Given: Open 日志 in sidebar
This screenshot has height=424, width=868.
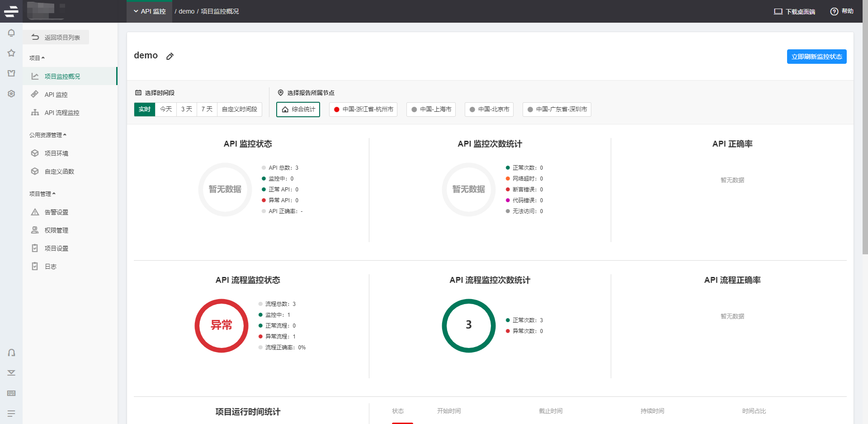Looking at the screenshot, I should [x=70, y=266].
